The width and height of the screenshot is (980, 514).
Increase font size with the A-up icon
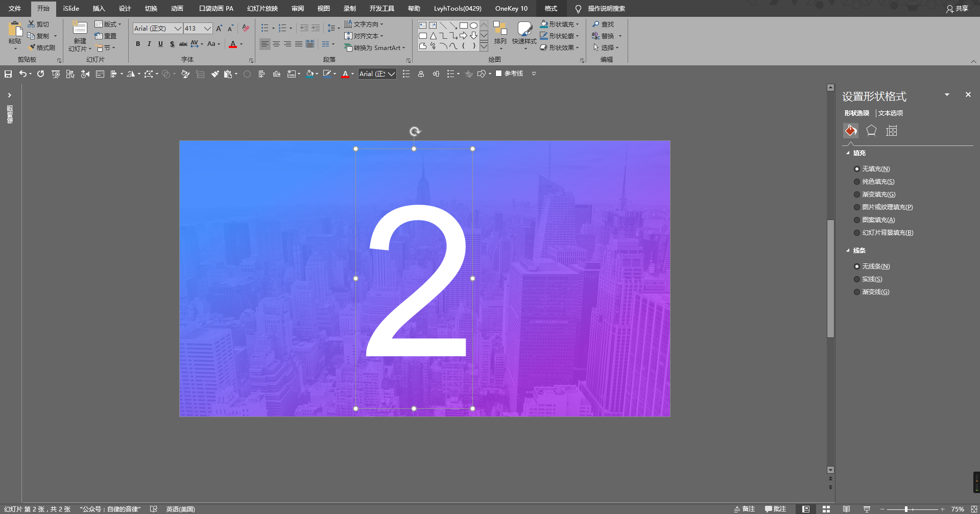coord(219,28)
